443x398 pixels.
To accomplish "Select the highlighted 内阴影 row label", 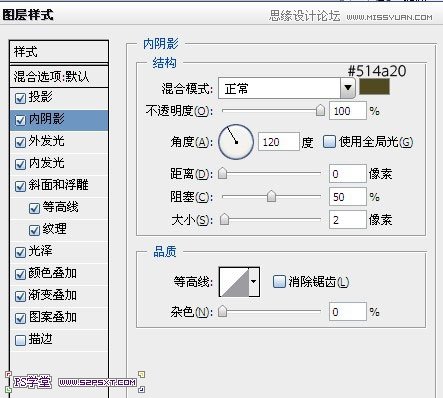I will click(x=46, y=119).
